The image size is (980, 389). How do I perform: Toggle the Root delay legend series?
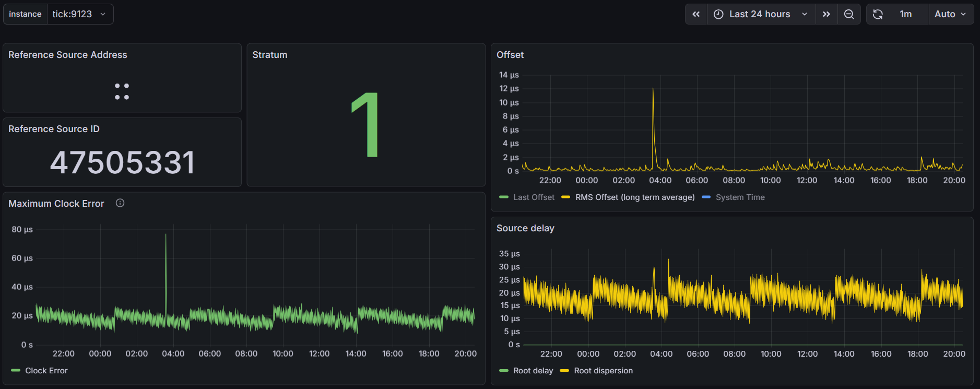(x=533, y=371)
